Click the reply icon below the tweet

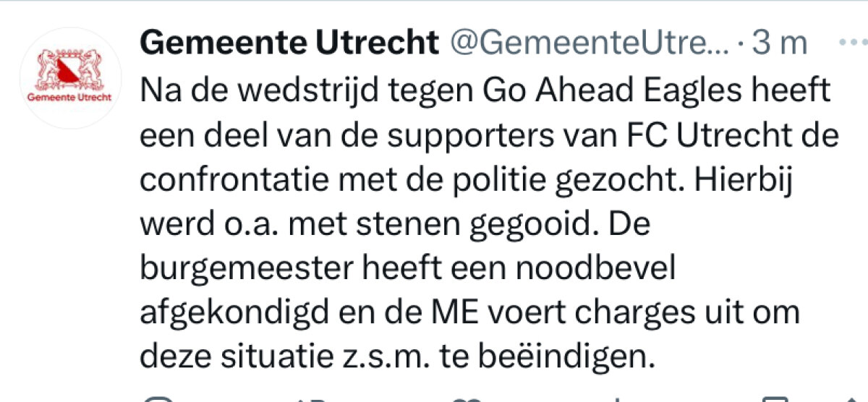pos(155,399)
